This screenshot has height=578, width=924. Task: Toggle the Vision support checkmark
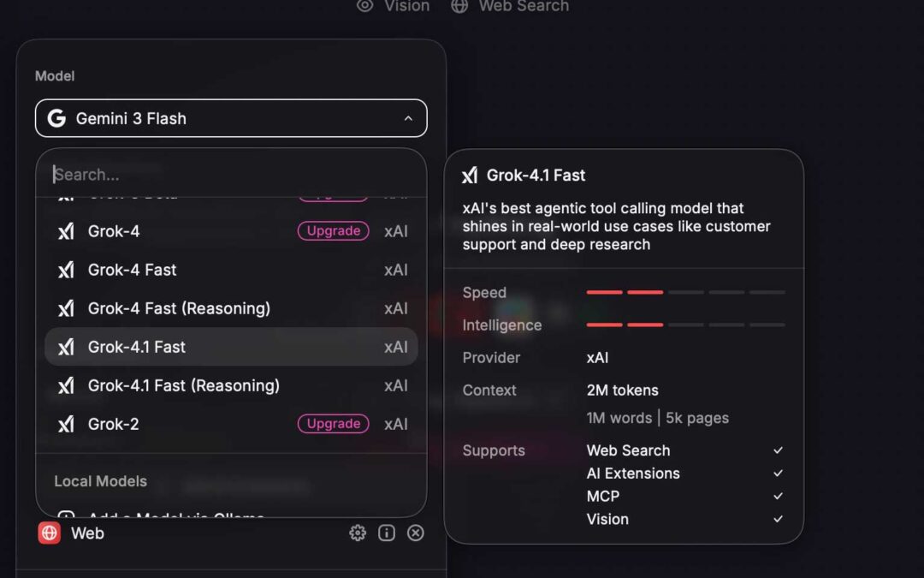pos(778,518)
